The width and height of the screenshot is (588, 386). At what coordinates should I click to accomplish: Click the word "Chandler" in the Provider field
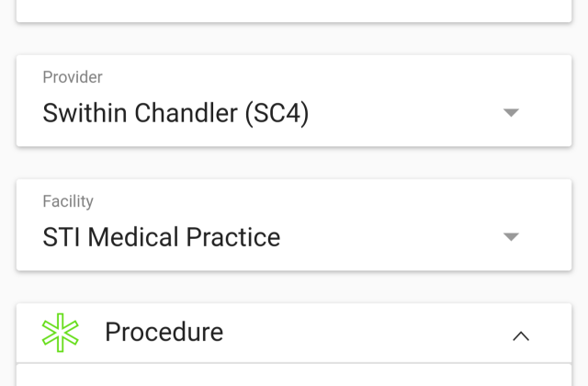tap(187, 113)
